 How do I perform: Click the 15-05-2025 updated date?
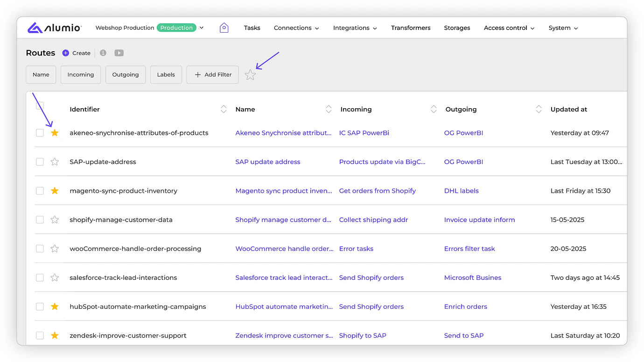pyautogui.click(x=567, y=220)
